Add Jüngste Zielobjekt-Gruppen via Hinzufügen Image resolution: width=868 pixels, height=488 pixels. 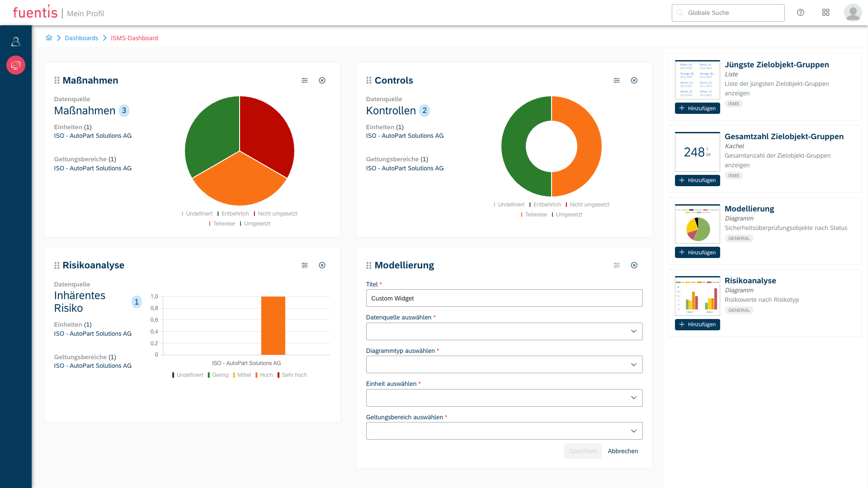click(697, 108)
